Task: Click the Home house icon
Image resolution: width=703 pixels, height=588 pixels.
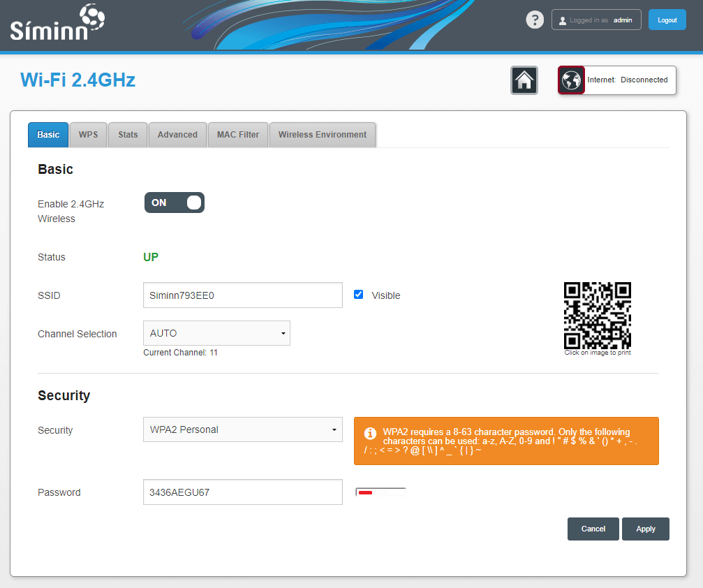Action: click(x=524, y=80)
